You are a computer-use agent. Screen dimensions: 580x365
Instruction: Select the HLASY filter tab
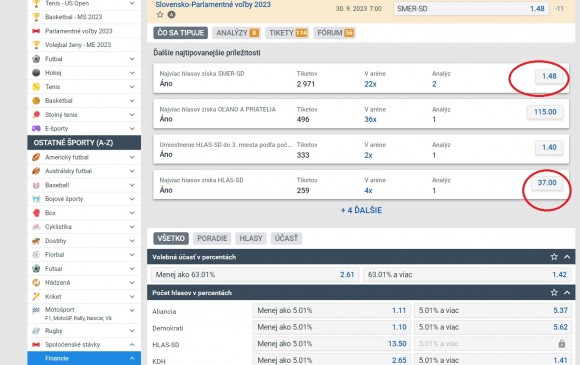(251, 239)
